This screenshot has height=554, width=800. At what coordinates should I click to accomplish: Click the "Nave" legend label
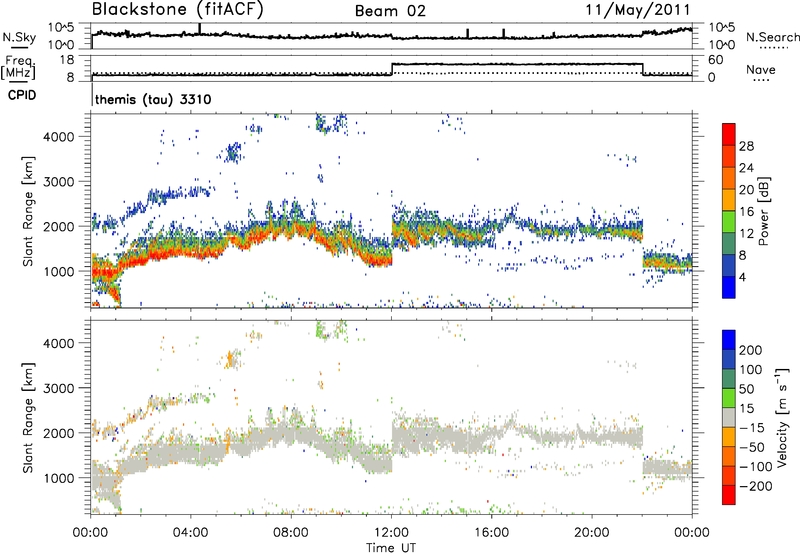[761, 69]
